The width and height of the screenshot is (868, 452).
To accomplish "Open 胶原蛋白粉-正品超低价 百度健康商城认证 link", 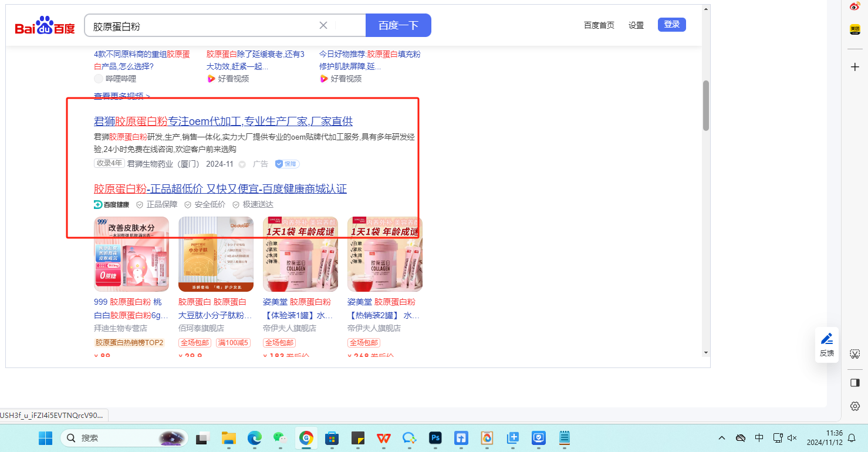I will point(220,188).
